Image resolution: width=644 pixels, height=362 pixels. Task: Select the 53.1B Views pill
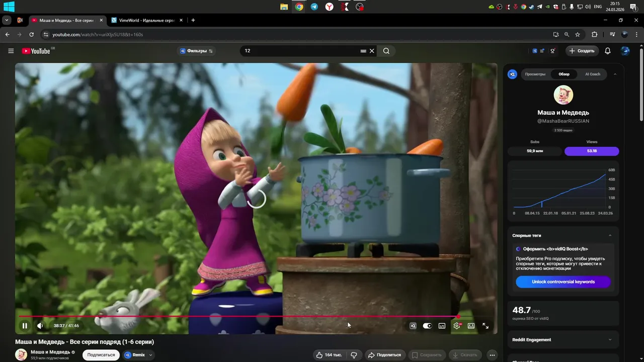592,151
